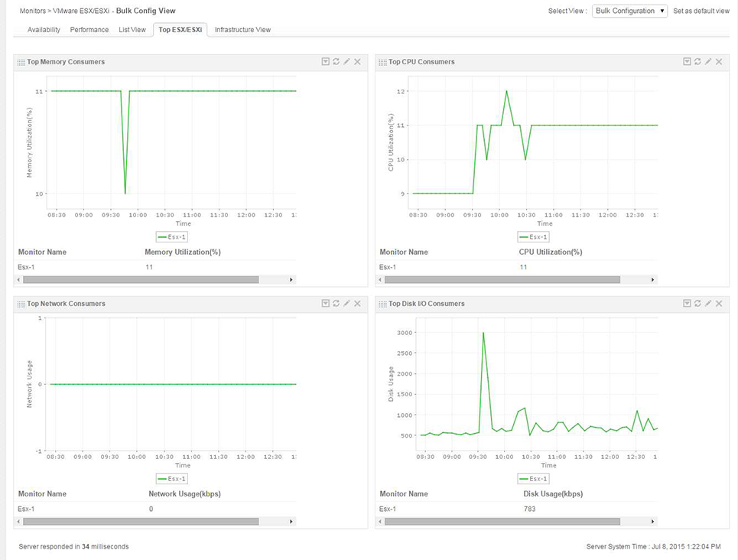The width and height of the screenshot is (738, 560).
Task: Open Top Disk I/O Consumers widget dropdown menu icon
Action: [x=687, y=303]
